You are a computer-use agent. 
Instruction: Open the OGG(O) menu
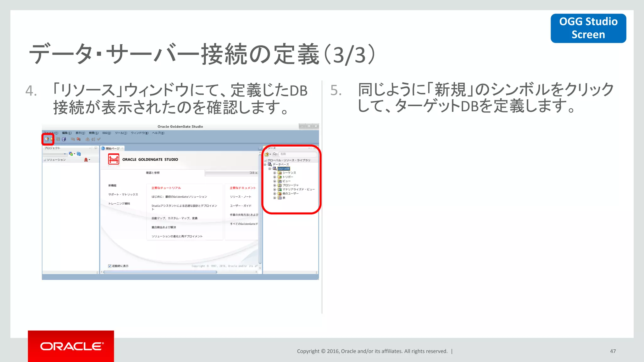pos(107,133)
